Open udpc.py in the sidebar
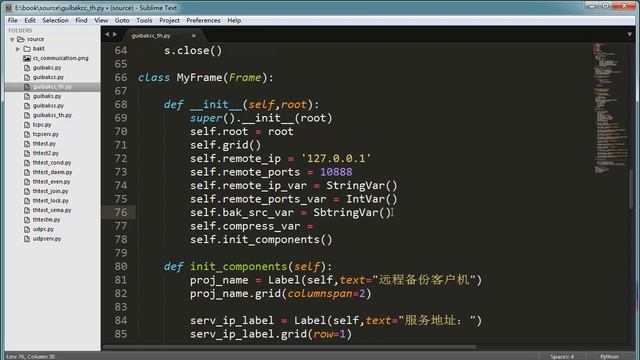Screen dimensions: 640x360 43,229
